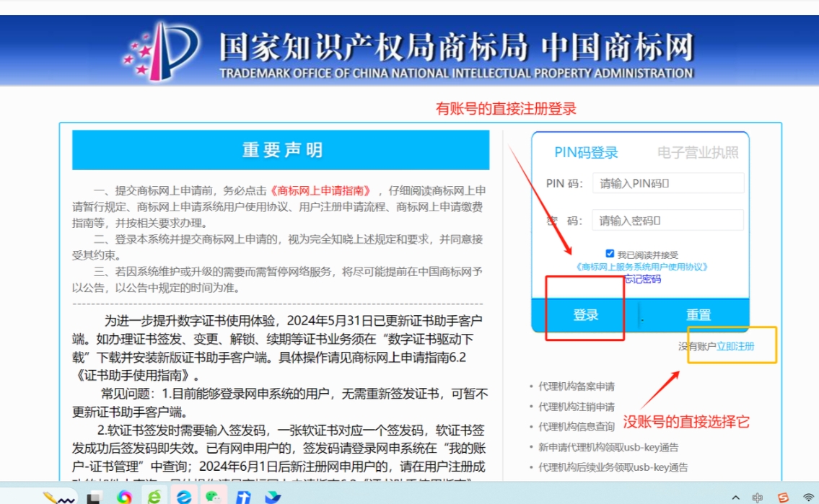This screenshot has height=504, width=819.
Task: Open the pen signature app in taskbar
Action: click(x=58, y=497)
